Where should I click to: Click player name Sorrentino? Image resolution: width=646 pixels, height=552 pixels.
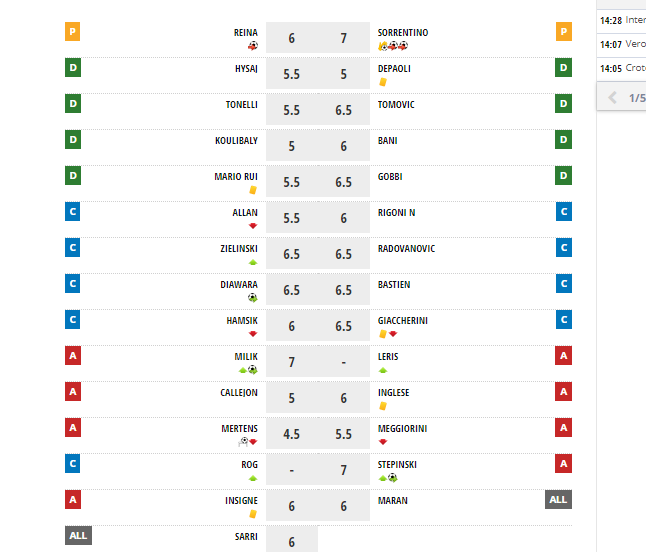click(403, 33)
